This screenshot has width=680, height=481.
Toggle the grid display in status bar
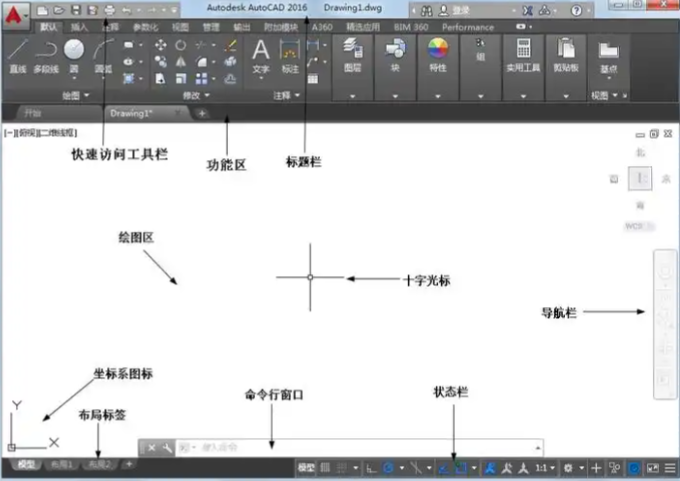tap(325, 468)
